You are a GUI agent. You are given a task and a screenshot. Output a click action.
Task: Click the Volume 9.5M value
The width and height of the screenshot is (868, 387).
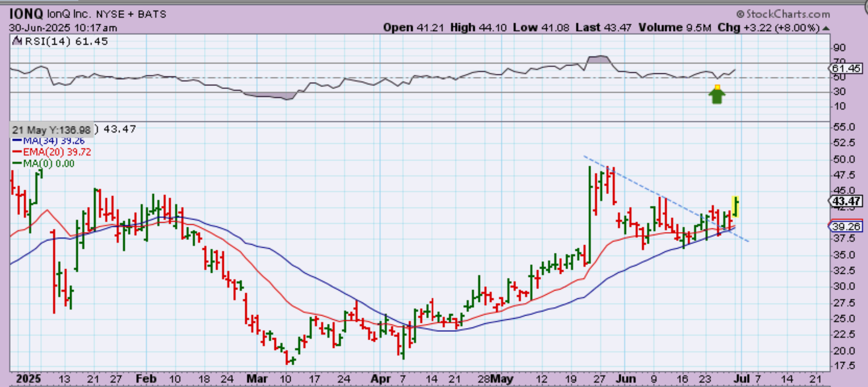click(675, 27)
